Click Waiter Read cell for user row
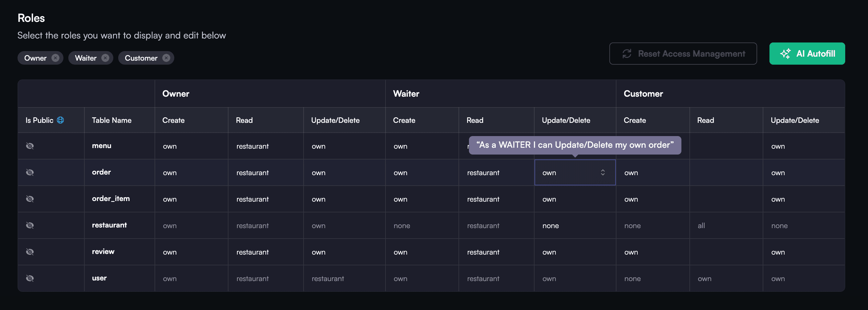 (496, 279)
